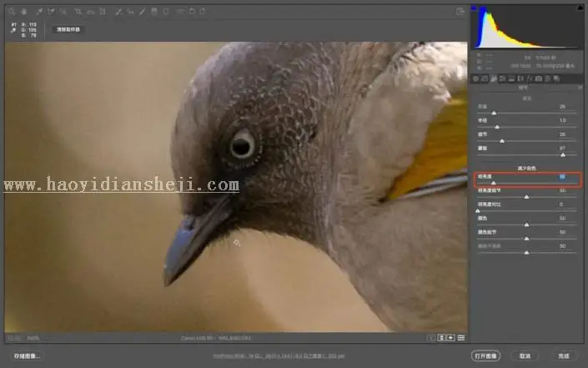Click the Luminance noise reduction slider handle
The image size is (588, 368).
coord(494,183)
